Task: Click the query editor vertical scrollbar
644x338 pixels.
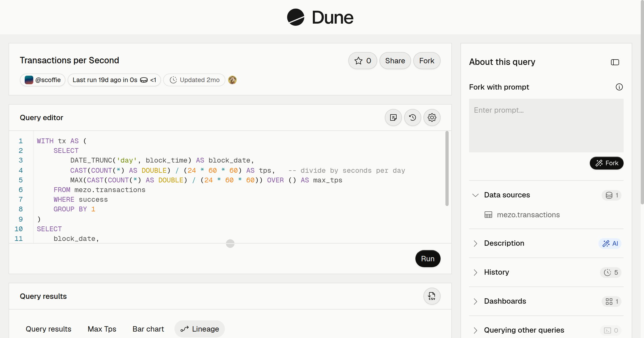Action: 447,168
